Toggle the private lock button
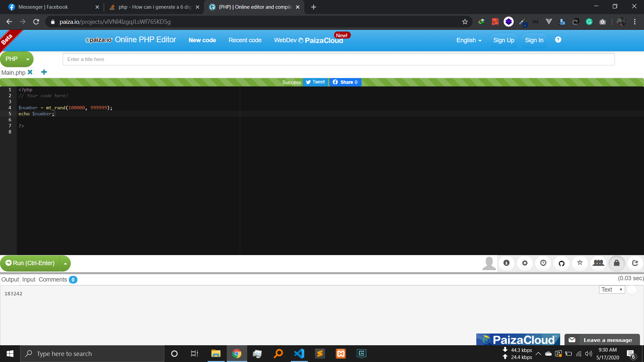The height and width of the screenshot is (362, 644). [x=616, y=263]
